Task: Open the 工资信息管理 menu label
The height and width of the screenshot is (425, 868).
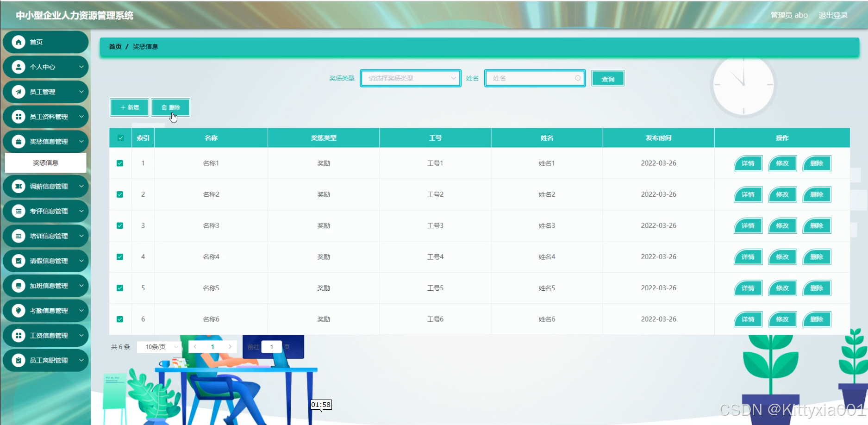Action: tap(49, 336)
